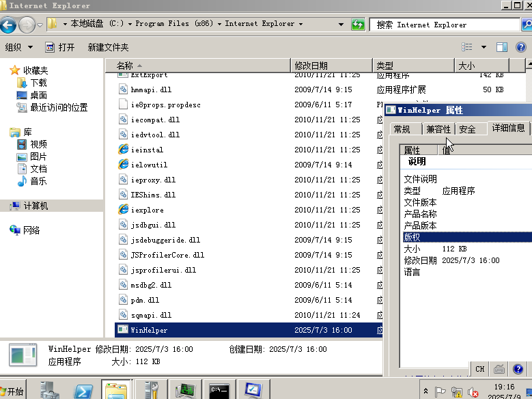
Task: Open the 开始 menu
Action: click(x=12, y=391)
